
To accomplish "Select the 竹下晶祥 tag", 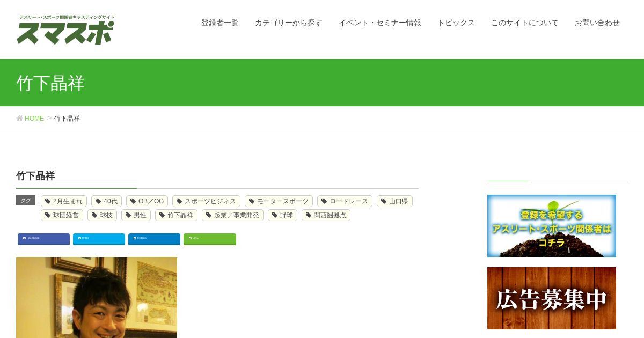I will 176,215.
